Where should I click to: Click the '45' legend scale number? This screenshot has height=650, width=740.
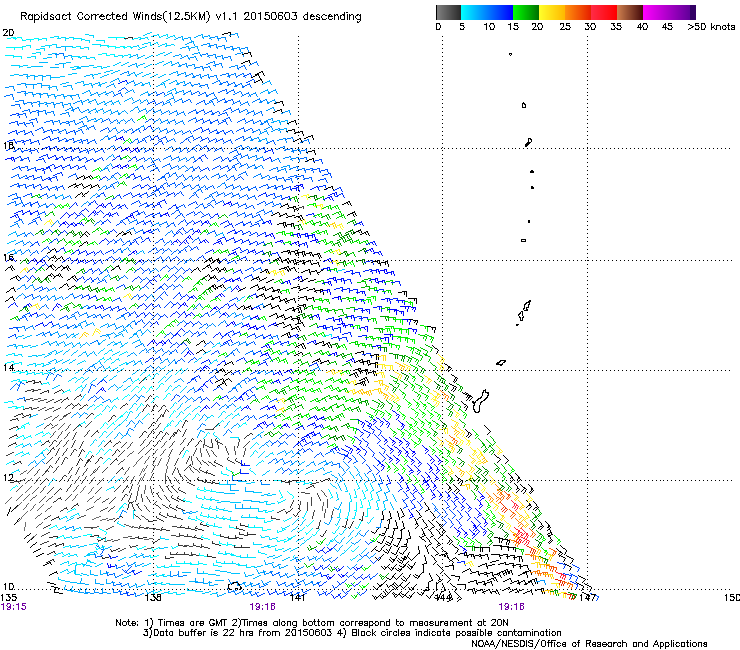667,27
